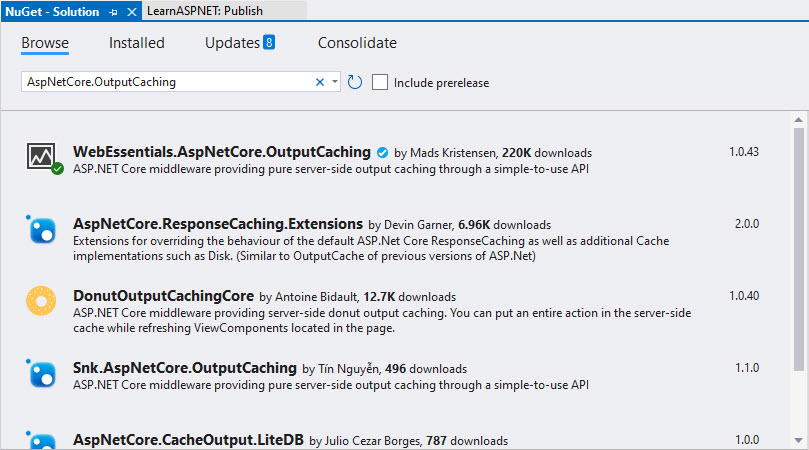The width and height of the screenshot is (809, 450).
Task: Click the scroll down arrow of package list
Action: click(799, 440)
